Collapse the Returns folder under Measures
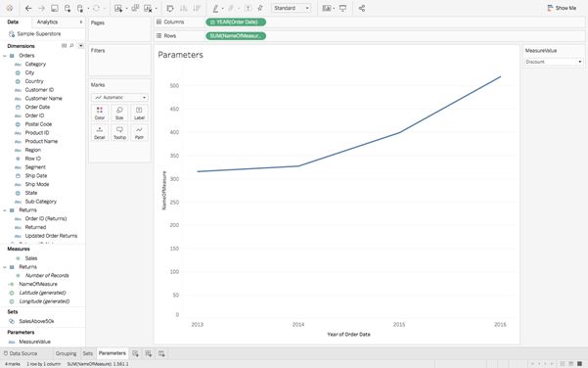Viewport: 588px width, 368px height. (5, 267)
